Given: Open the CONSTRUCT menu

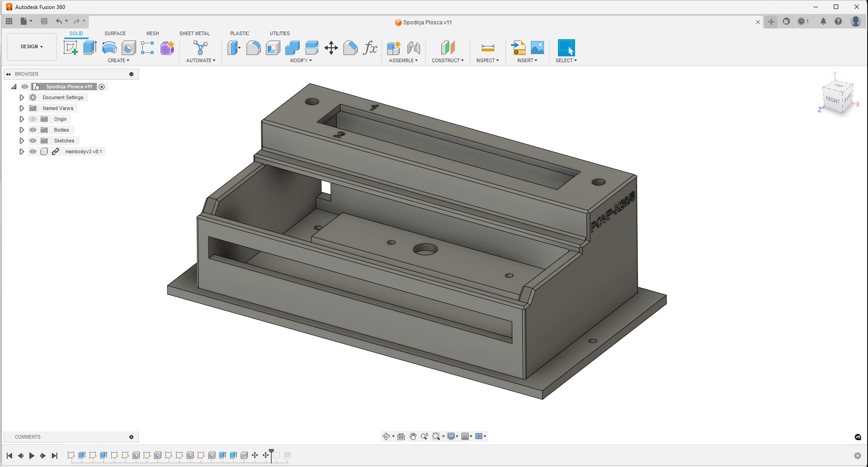Looking at the screenshot, I should [x=447, y=60].
